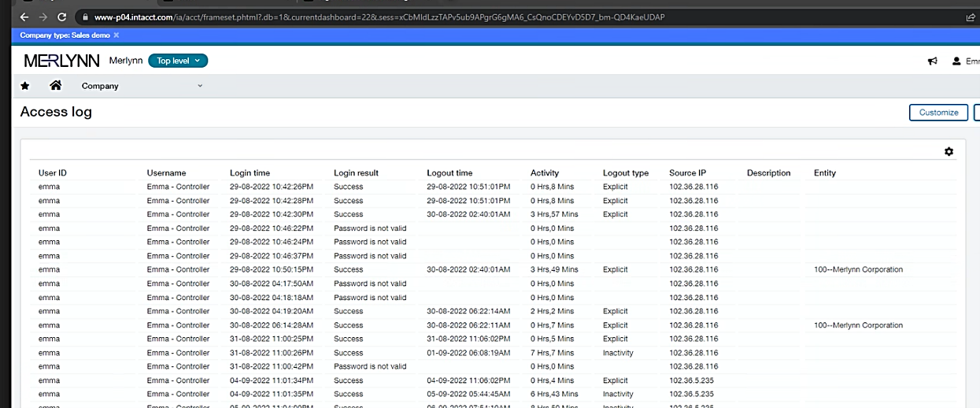Open the user profile icon
The height and width of the screenshot is (408, 980).
click(956, 61)
